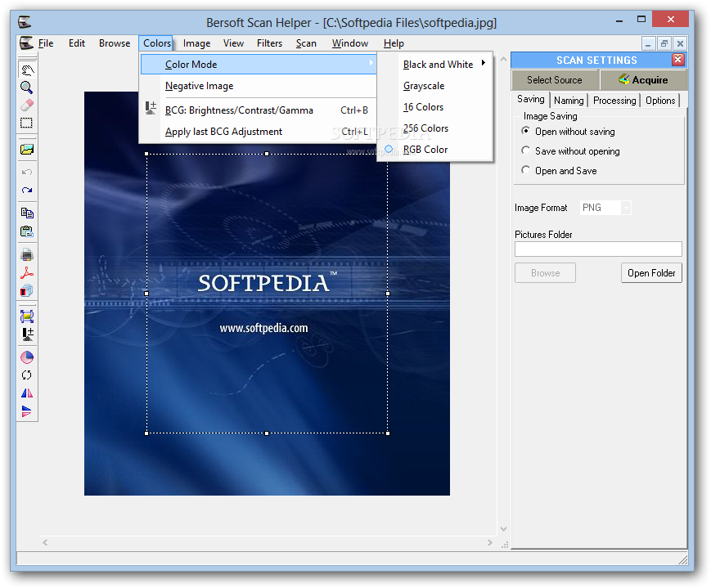Choose Apply last BCG Adjustment
The image size is (711, 588).
coord(259,132)
